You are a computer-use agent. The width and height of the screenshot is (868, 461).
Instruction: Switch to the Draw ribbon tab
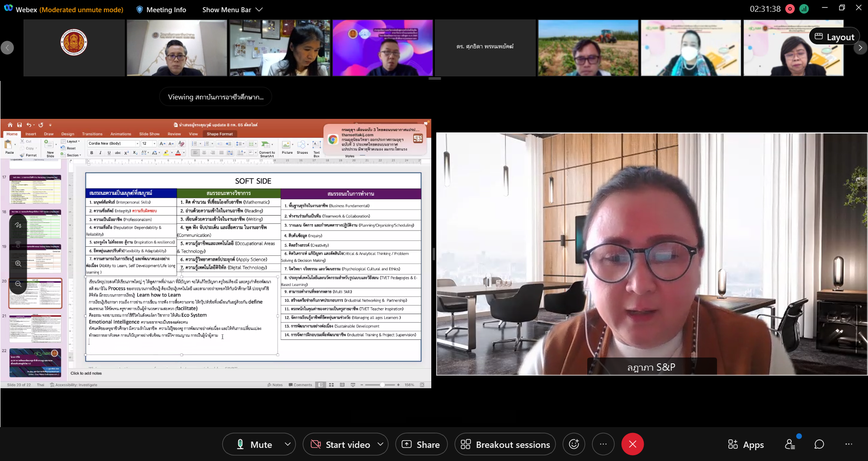[x=49, y=134]
